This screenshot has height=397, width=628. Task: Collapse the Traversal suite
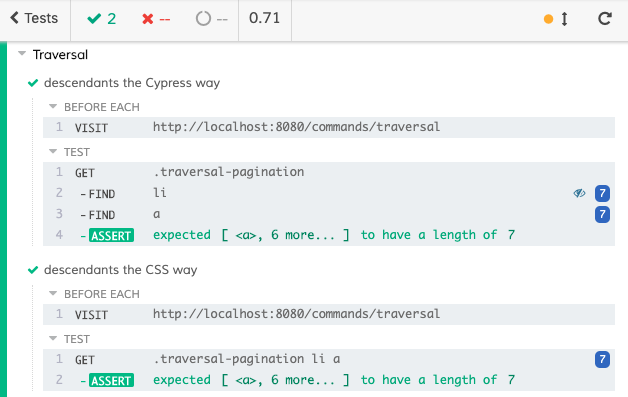[x=22, y=54]
